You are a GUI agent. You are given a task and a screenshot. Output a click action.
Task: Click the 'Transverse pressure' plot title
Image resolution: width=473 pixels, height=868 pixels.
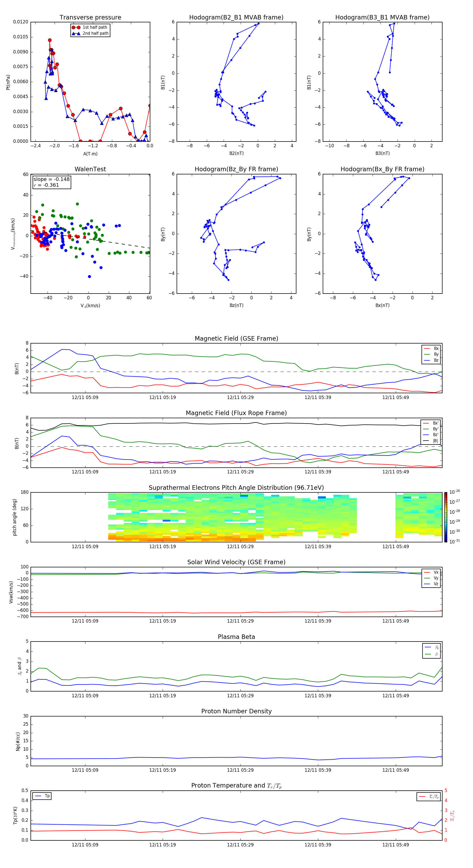[90, 18]
